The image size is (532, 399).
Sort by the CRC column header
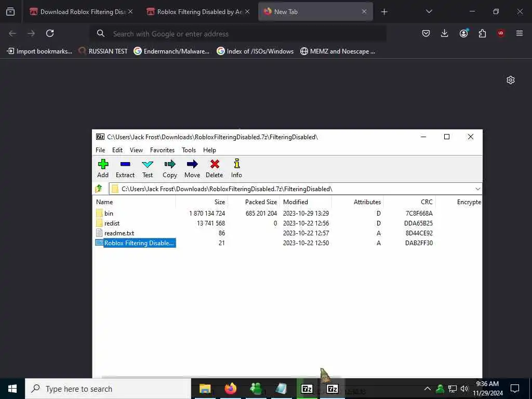pos(409,202)
